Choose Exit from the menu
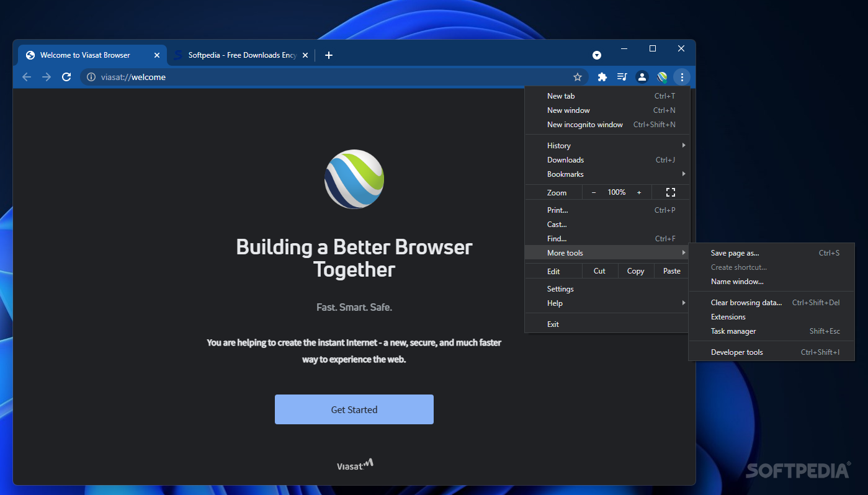The height and width of the screenshot is (495, 868). 607,324
